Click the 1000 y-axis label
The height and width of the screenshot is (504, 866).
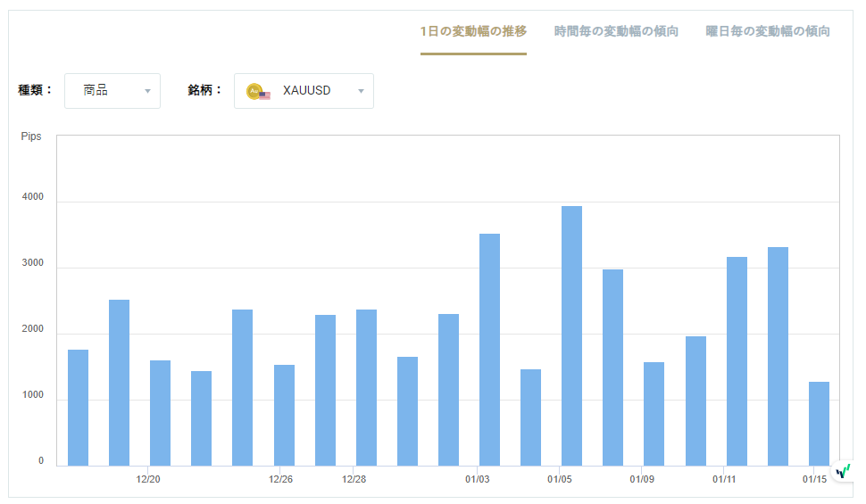[x=32, y=394]
